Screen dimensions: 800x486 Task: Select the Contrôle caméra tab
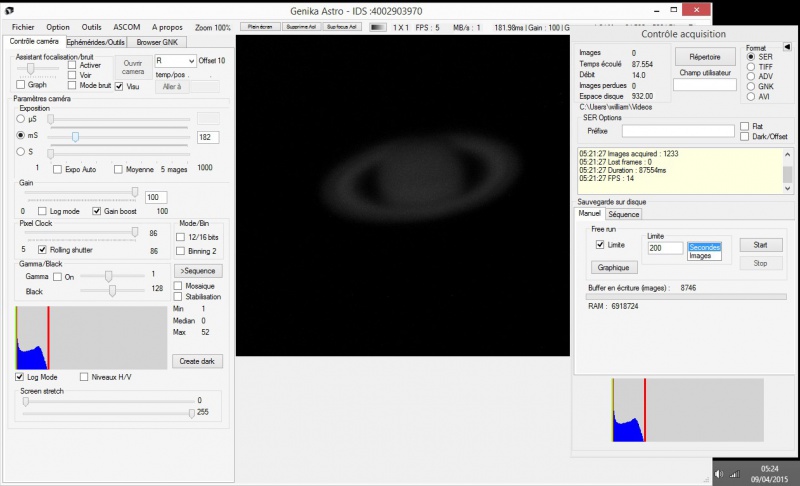[34, 41]
